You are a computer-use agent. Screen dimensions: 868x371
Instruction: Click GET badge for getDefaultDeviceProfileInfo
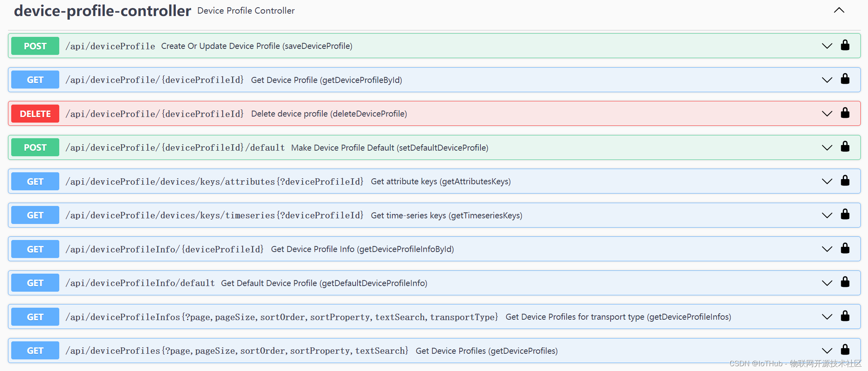(35, 283)
